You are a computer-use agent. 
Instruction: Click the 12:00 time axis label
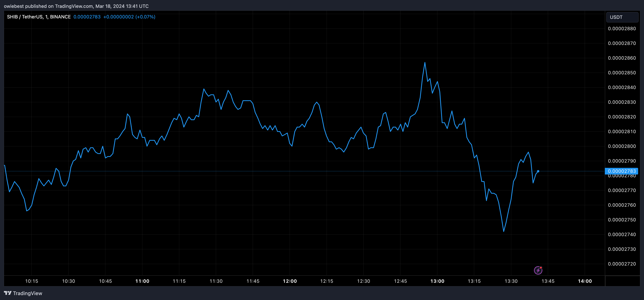(x=290, y=281)
